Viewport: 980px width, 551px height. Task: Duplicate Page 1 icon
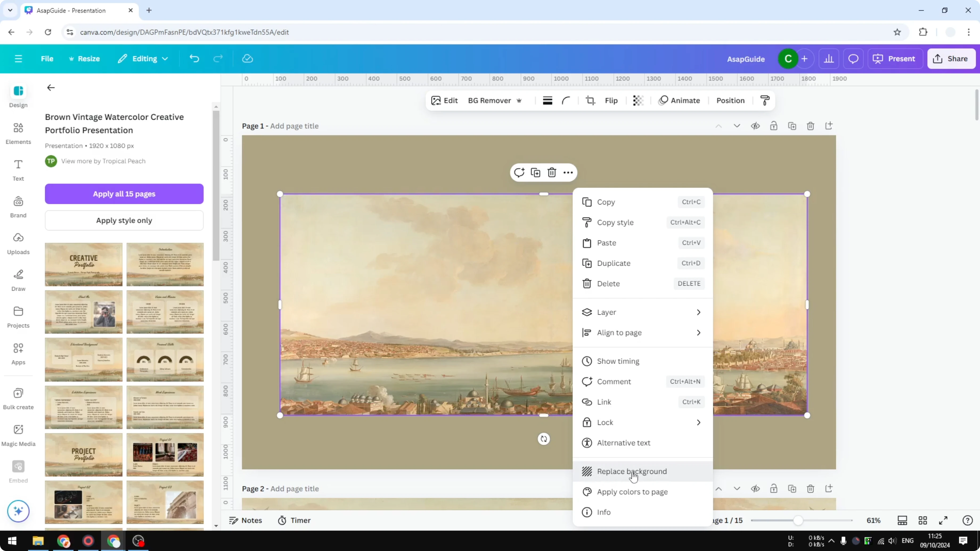(792, 126)
